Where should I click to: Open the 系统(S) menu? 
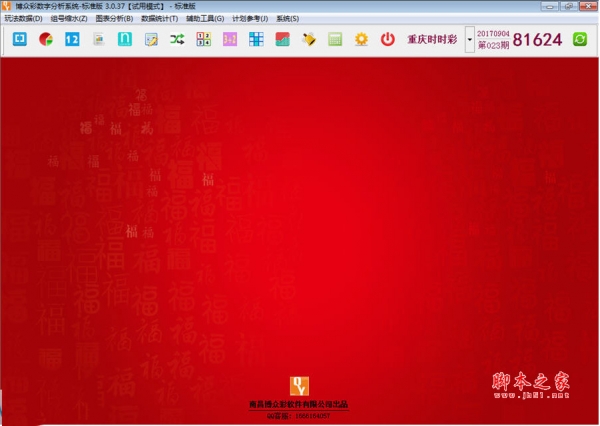click(x=287, y=18)
